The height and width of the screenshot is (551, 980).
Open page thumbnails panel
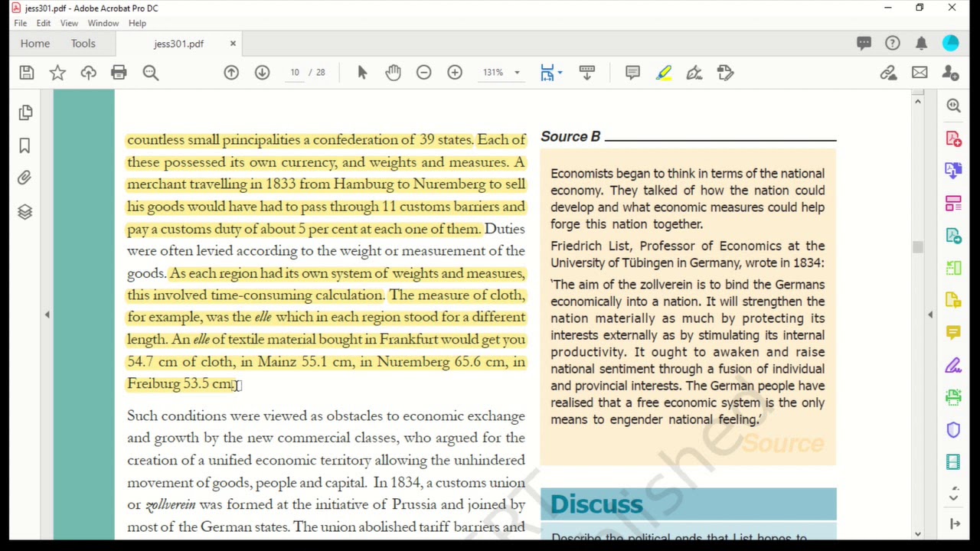tap(25, 112)
